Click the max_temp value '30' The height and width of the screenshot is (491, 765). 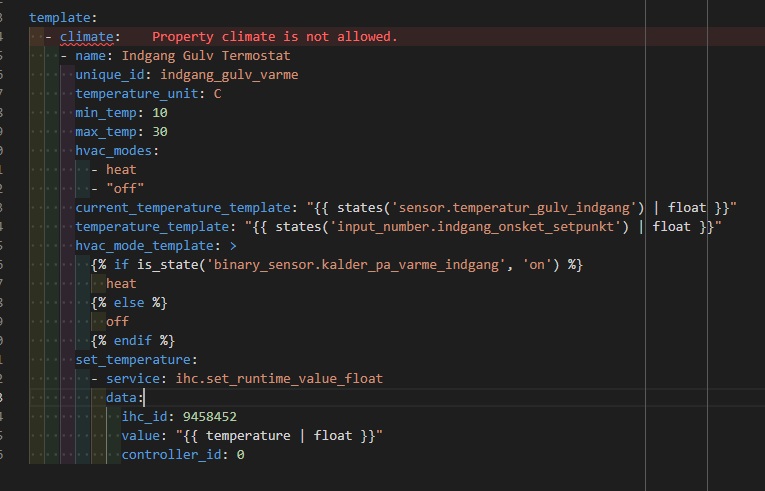tap(160, 132)
